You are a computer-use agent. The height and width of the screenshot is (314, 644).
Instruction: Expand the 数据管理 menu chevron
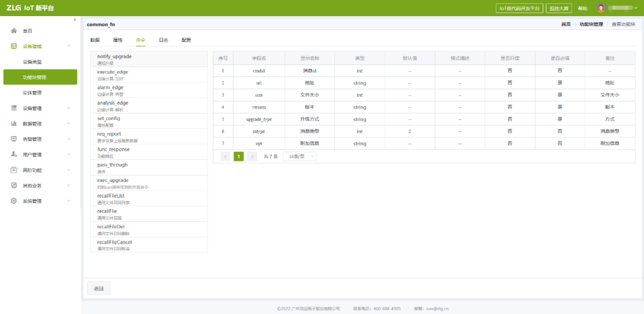pyautogui.click(x=68, y=124)
